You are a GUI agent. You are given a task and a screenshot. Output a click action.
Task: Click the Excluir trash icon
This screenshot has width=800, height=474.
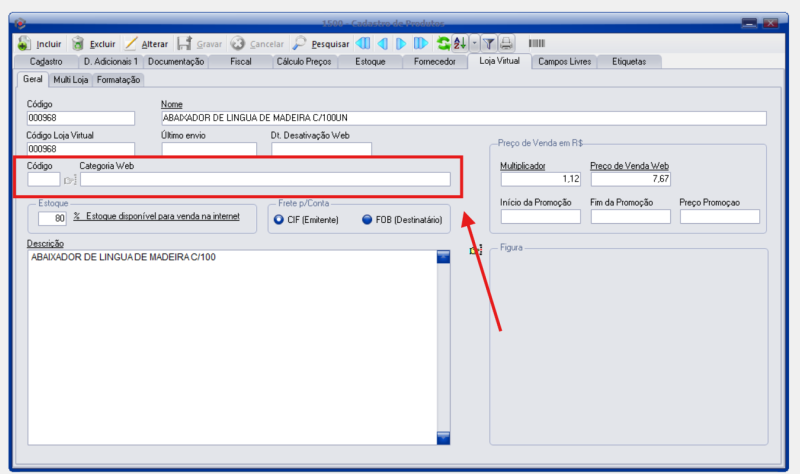tap(78, 44)
